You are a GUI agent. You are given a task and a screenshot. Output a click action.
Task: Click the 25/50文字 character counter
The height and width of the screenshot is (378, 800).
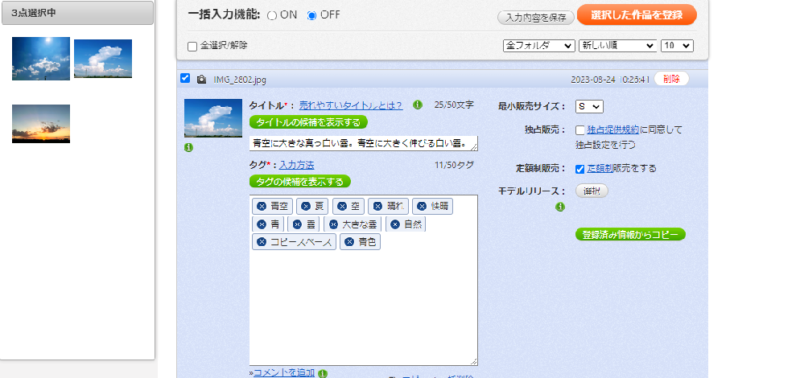click(x=454, y=105)
